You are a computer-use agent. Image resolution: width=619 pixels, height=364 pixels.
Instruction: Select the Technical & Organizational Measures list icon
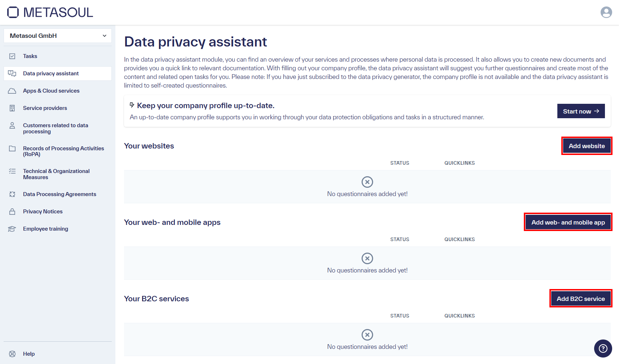tap(12, 171)
